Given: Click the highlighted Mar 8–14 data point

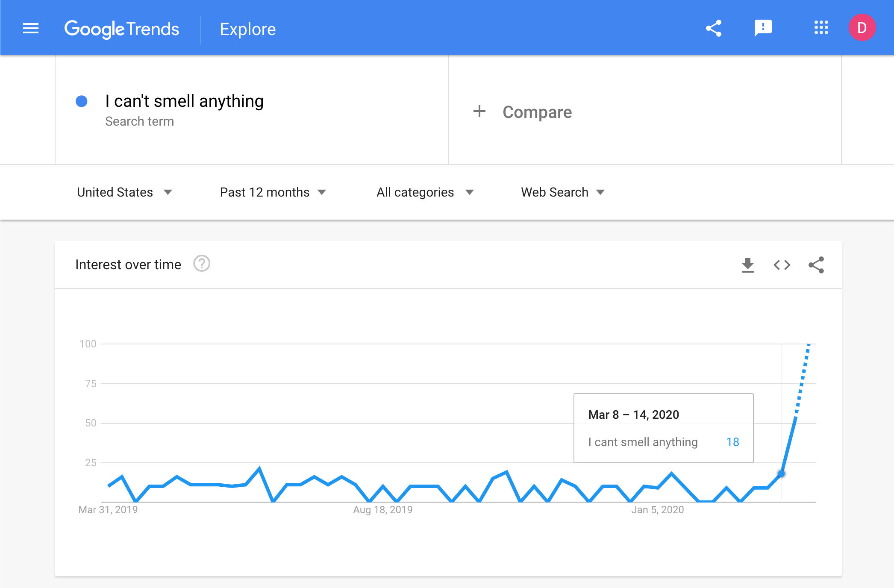Looking at the screenshot, I should click(x=781, y=473).
